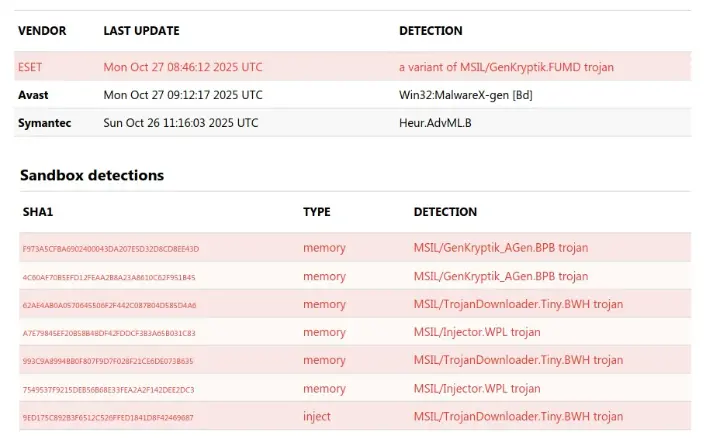Click the SHA1 hash starting with 9ED175C8
The image size is (720, 446).
click(x=107, y=417)
